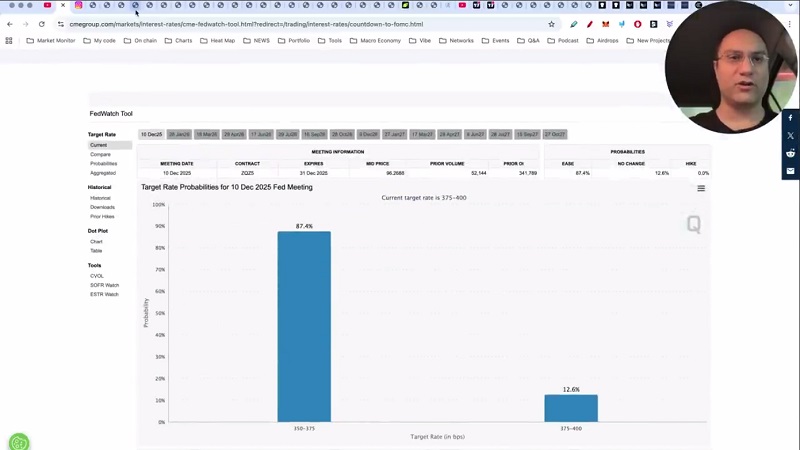Bookmark page with star icon
The image size is (800, 450).
[551, 24]
